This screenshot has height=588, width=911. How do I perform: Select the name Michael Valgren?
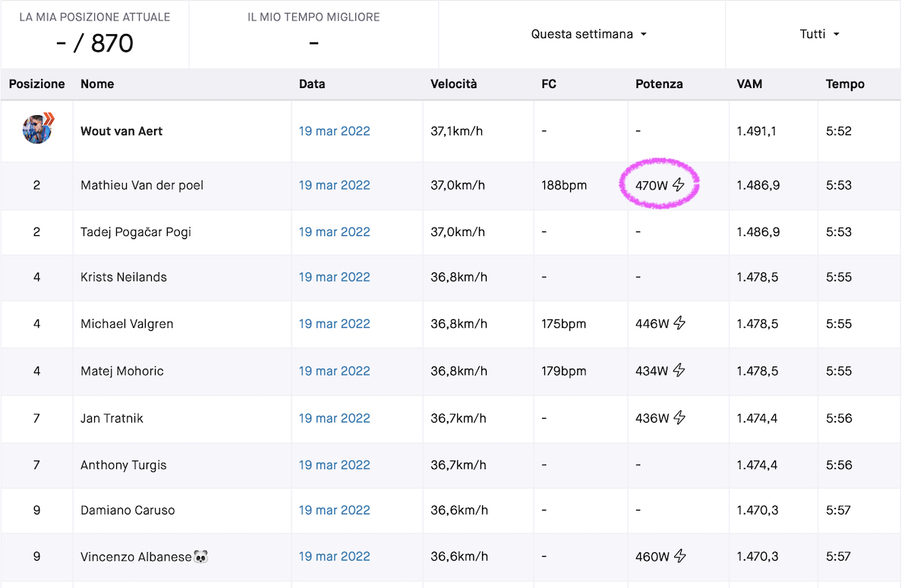pyautogui.click(x=127, y=324)
